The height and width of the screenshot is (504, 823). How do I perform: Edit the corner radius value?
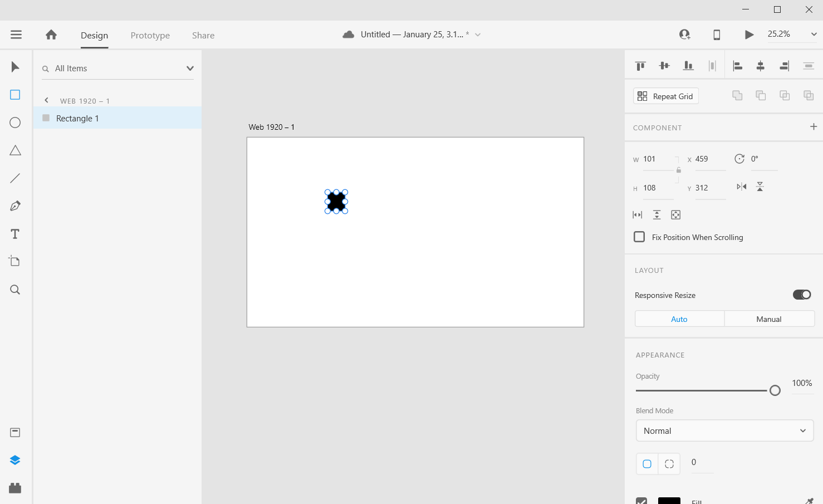(x=702, y=462)
